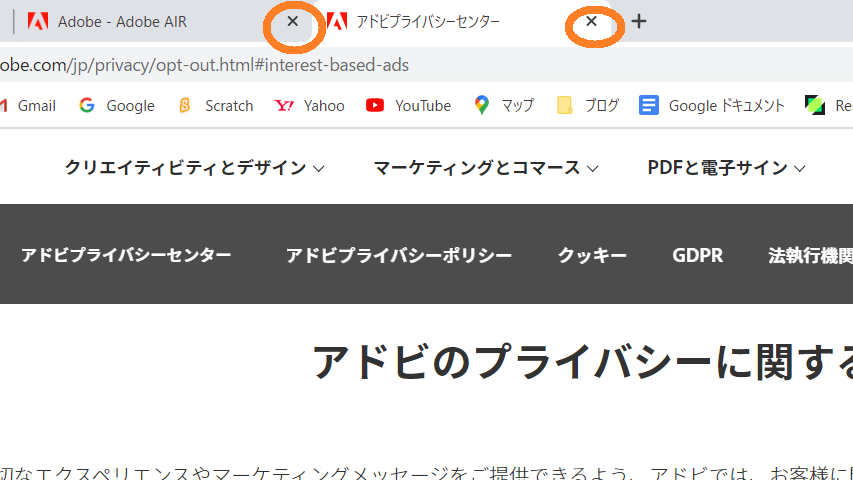The height and width of the screenshot is (480, 853).
Task: Focus the URL address bar
Action: 426,65
